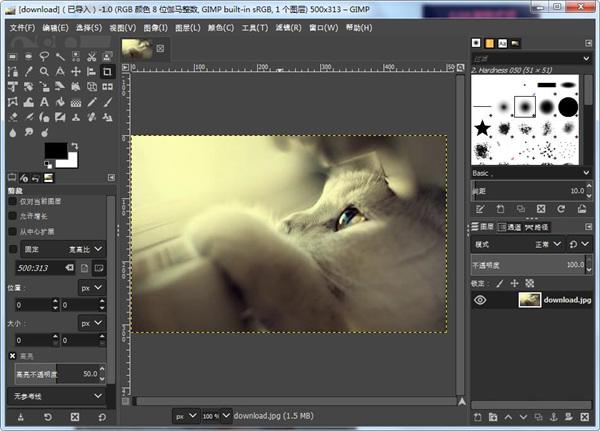Select the Paths tool

(x=13, y=72)
